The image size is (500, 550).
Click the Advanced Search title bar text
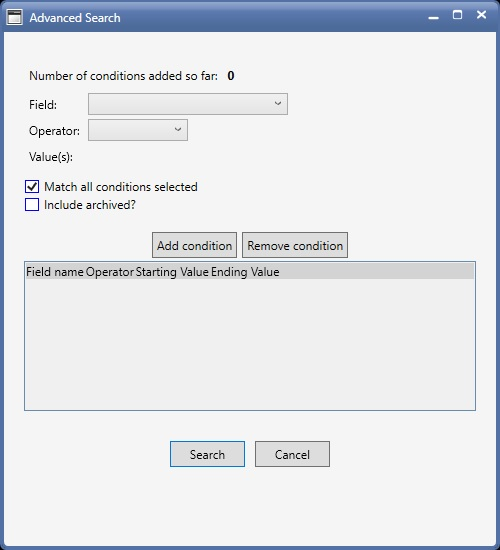(x=75, y=18)
